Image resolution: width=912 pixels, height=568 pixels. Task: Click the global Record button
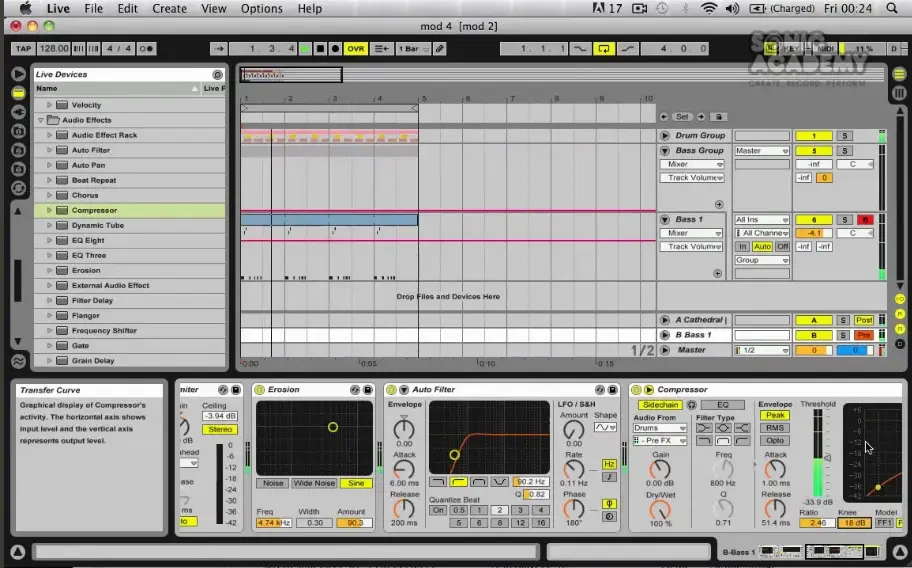point(335,49)
